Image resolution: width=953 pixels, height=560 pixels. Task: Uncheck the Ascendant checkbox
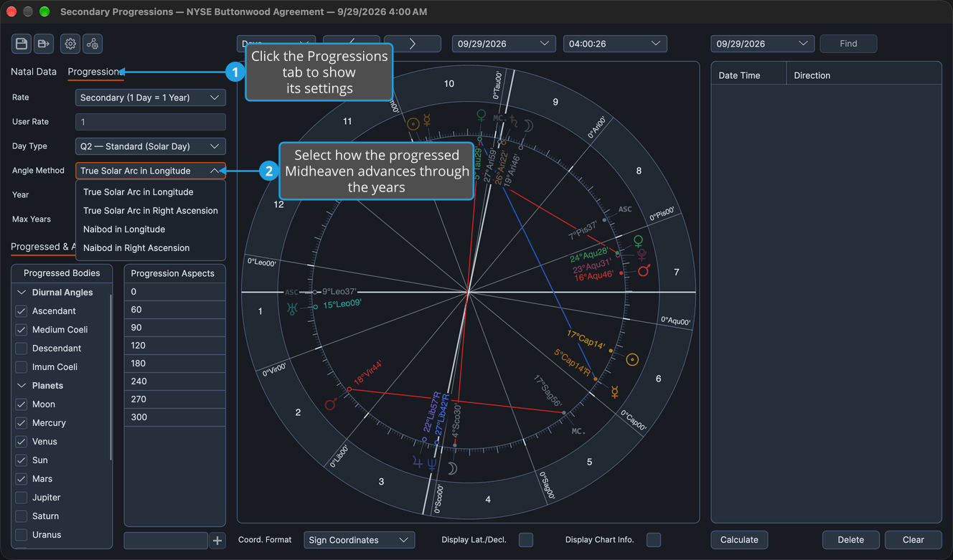point(22,311)
